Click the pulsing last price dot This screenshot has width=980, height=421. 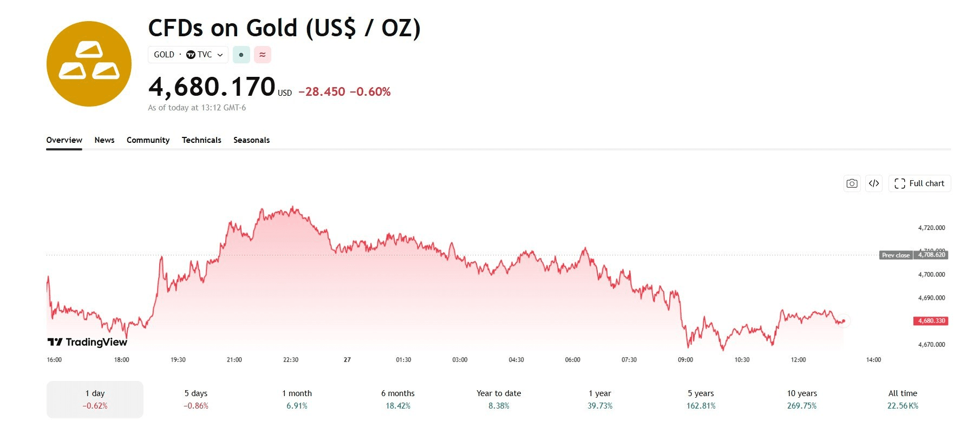844,321
